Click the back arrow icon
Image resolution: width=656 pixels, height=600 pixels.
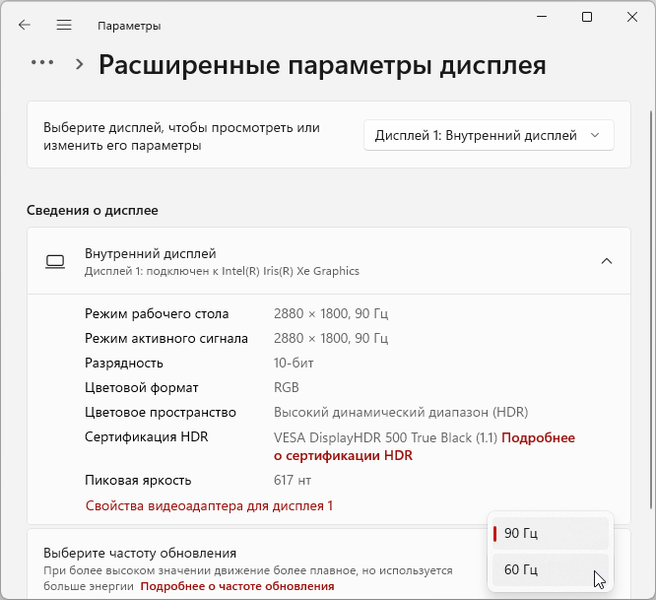pos(25,25)
